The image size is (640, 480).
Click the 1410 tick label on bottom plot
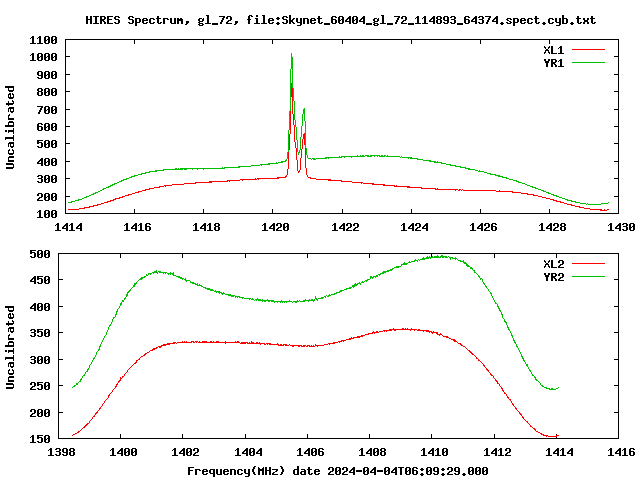tap(434, 452)
